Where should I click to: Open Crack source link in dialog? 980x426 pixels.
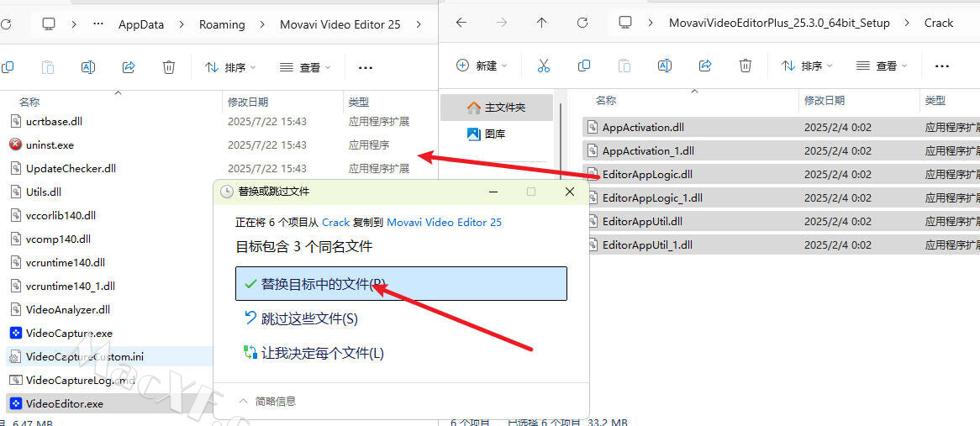tap(335, 222)
